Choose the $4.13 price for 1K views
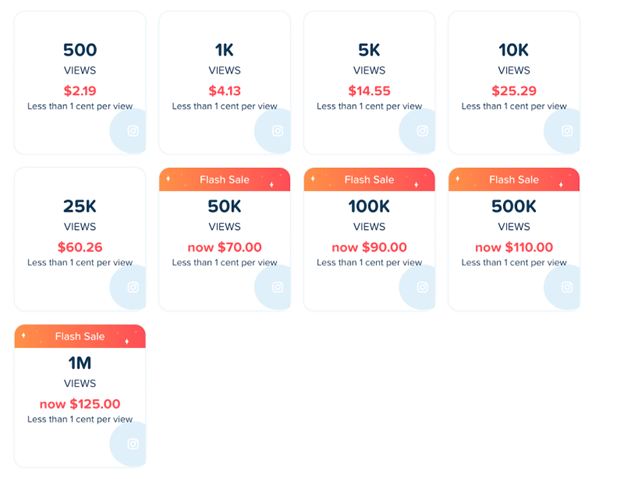The width and height of the screenshot is (624, 479). (224, 91)
